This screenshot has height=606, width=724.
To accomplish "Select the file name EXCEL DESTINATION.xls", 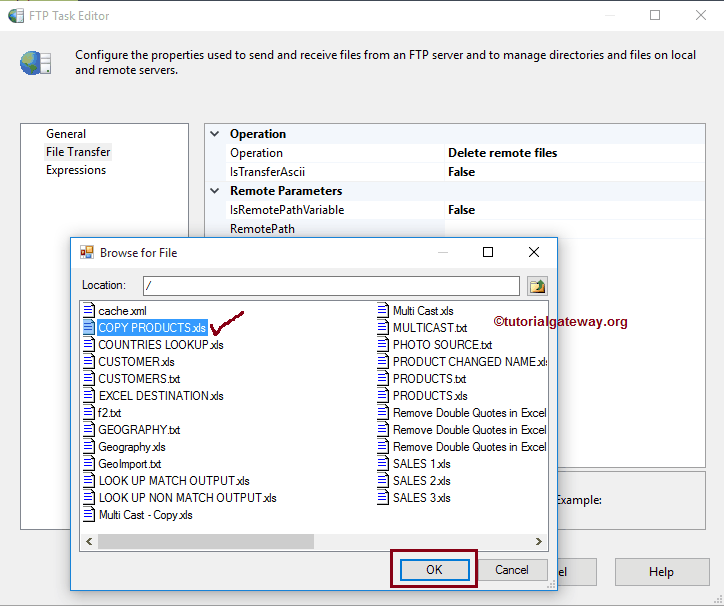I will 161,396.
